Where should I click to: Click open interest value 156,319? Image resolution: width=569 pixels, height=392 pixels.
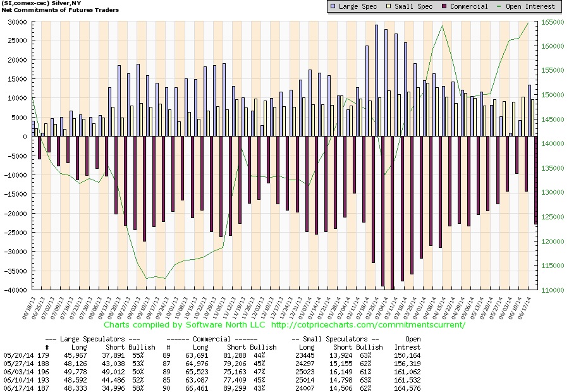click(x=407, y=364)
